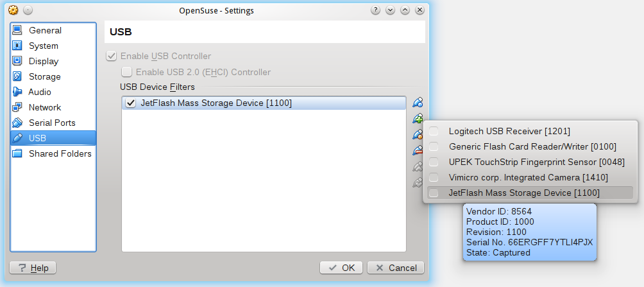Image resolution: width=644 pixels, height=287 pixels.
Task: Click the move filter down icon
Action: tap(418, 183)
